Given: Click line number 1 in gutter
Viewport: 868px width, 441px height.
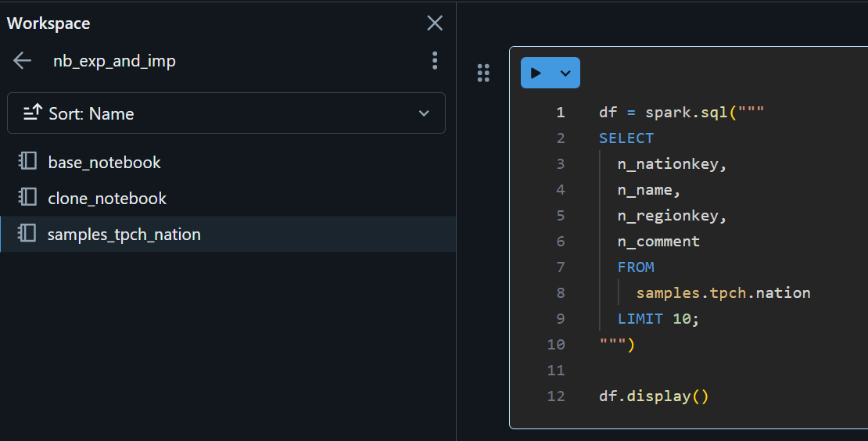Looking at the screenshot, I should 560,113.
